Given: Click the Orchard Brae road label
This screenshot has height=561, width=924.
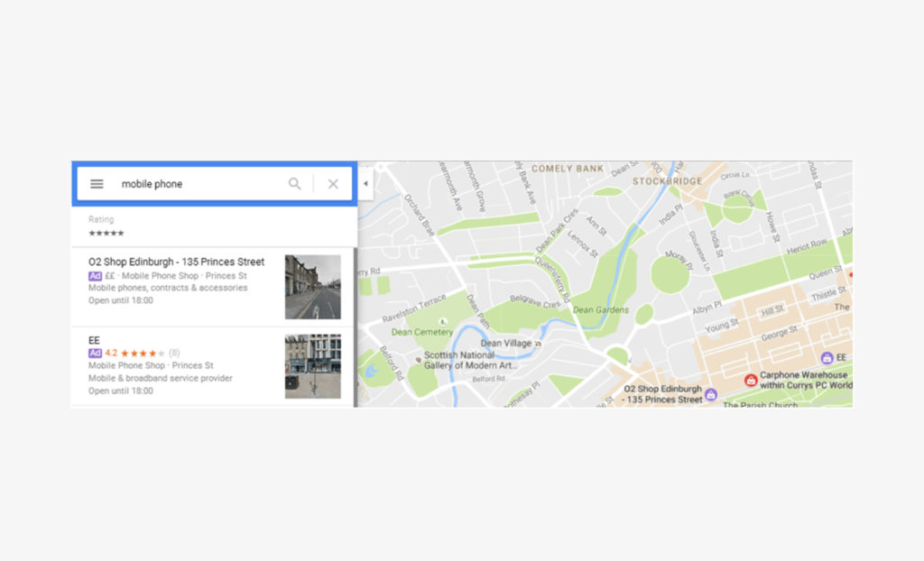Looking at the screenshot, I should [419, 215].
